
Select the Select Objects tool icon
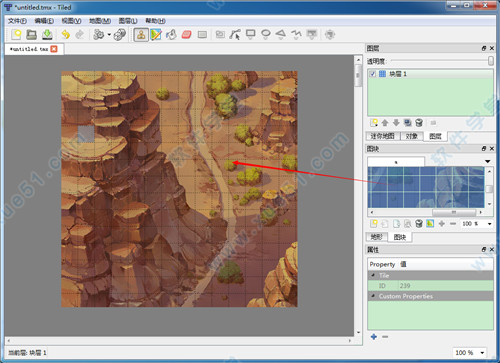(x=220, y=34)
